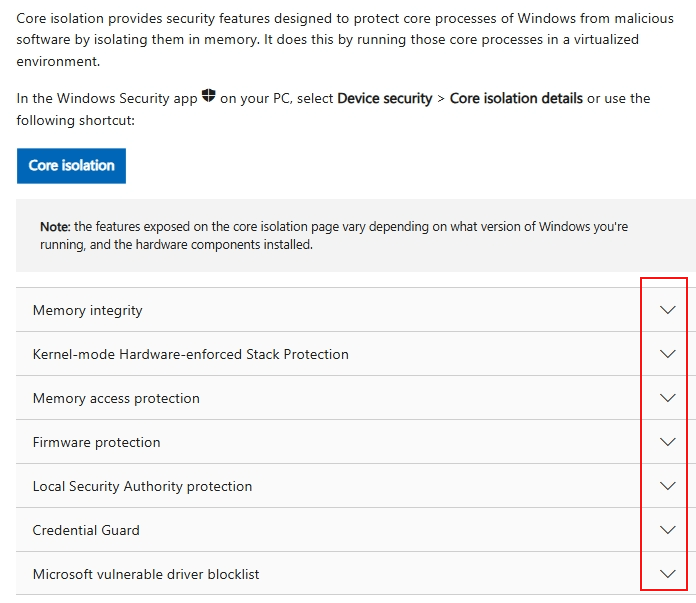
Task: Click the Memory access protection chevron arrow
Action: (668, 398)
